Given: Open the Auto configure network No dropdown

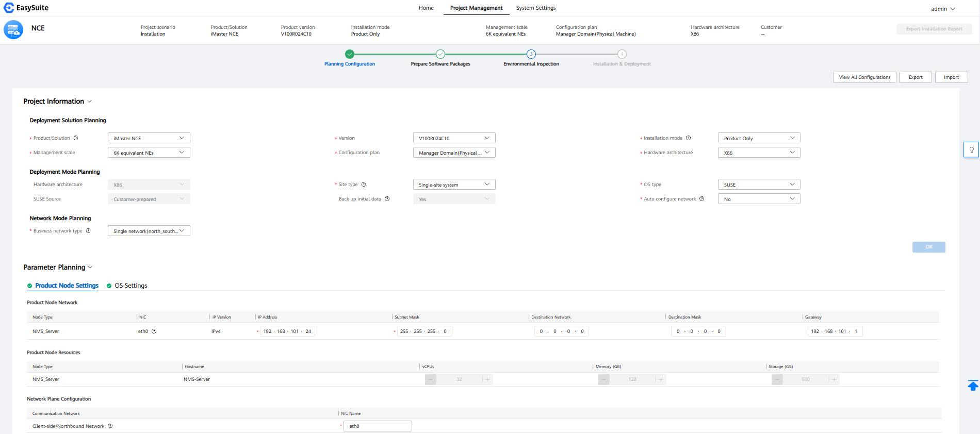Looking at the screenshot, I should [759, 199].
